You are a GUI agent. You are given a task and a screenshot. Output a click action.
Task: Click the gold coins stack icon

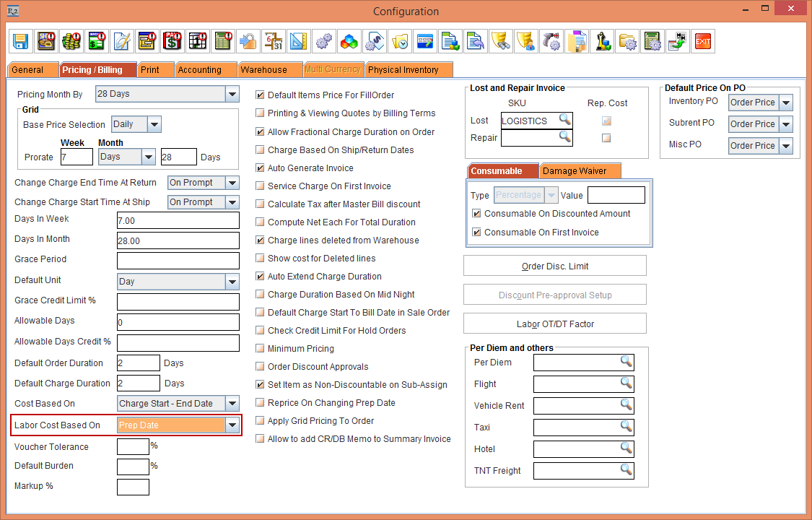click(x=71, y=41)
